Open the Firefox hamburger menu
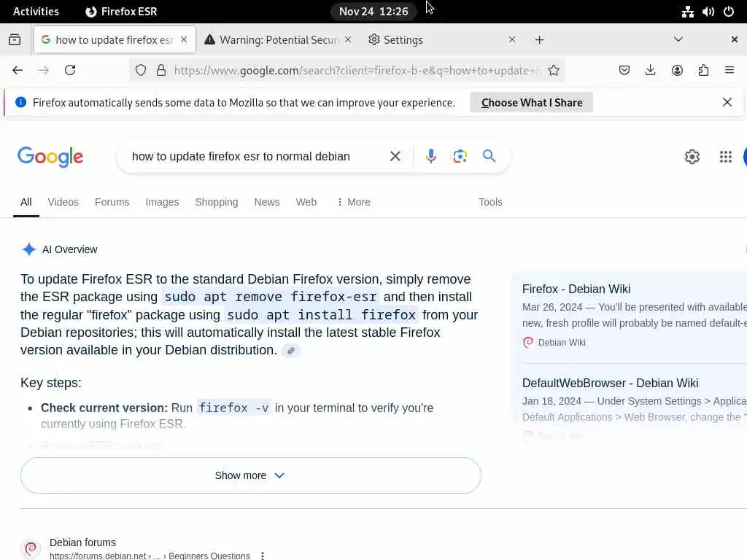 pyautogui.click(x=729, y=70)
